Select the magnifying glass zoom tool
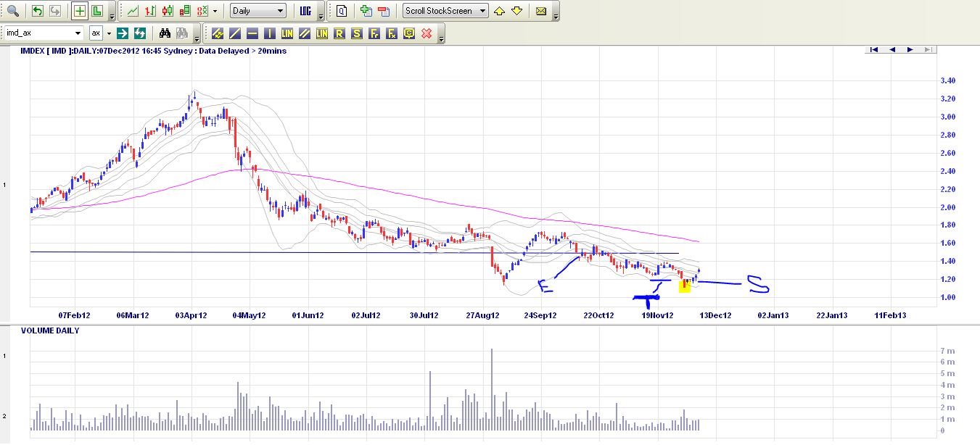Image resolution: width=980 pixels, height=445 pixels. pyautogui.click(x=12, y=11)
